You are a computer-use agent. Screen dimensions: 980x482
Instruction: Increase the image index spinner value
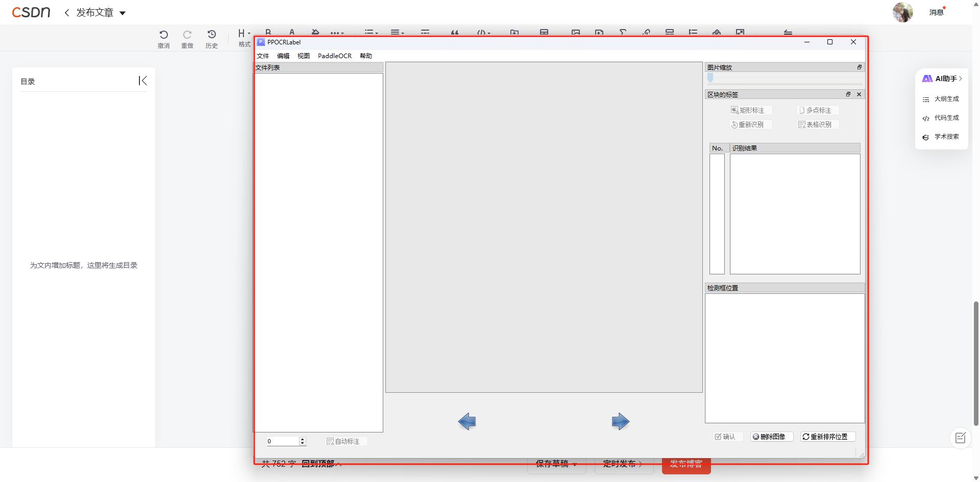(302, 439)
